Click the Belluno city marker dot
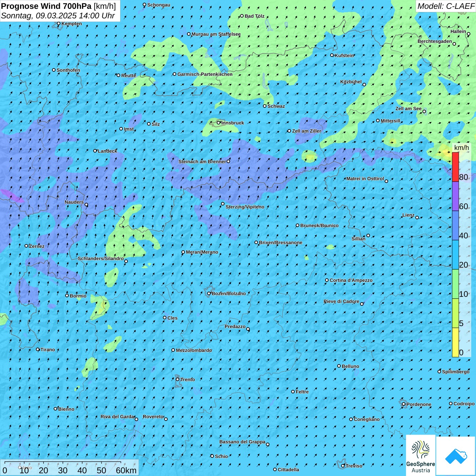 click(x=339, y=366)
